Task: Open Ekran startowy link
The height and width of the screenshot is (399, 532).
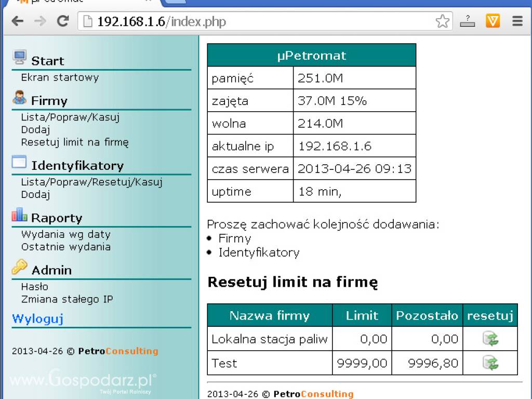Action: (x=60, y=77)
